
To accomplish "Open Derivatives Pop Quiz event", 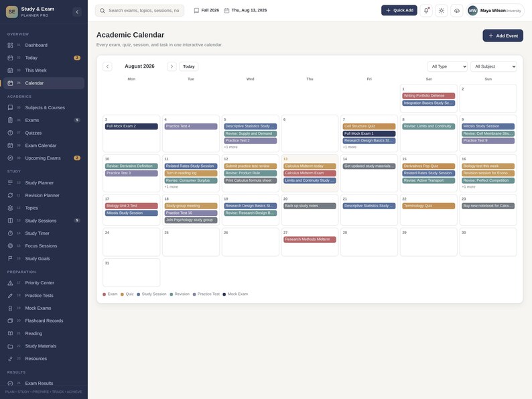I will [x=429, y=166].
